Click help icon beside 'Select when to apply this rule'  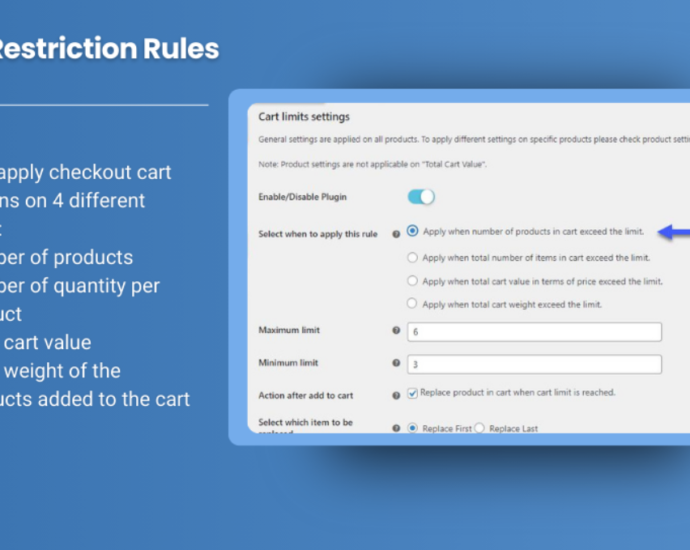click(396, 234)
